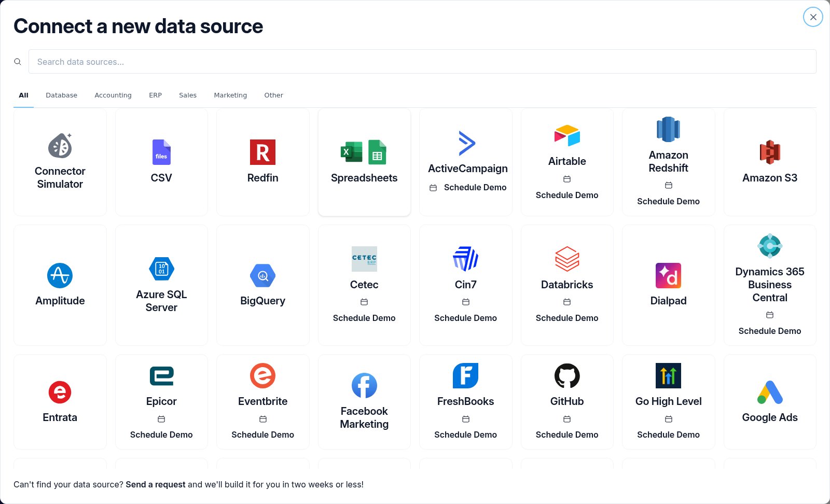Screen dimensions: 830x504
Task: Click the calendar icon under GitHub
Action: pyautogui.click(x=567, y=419)
